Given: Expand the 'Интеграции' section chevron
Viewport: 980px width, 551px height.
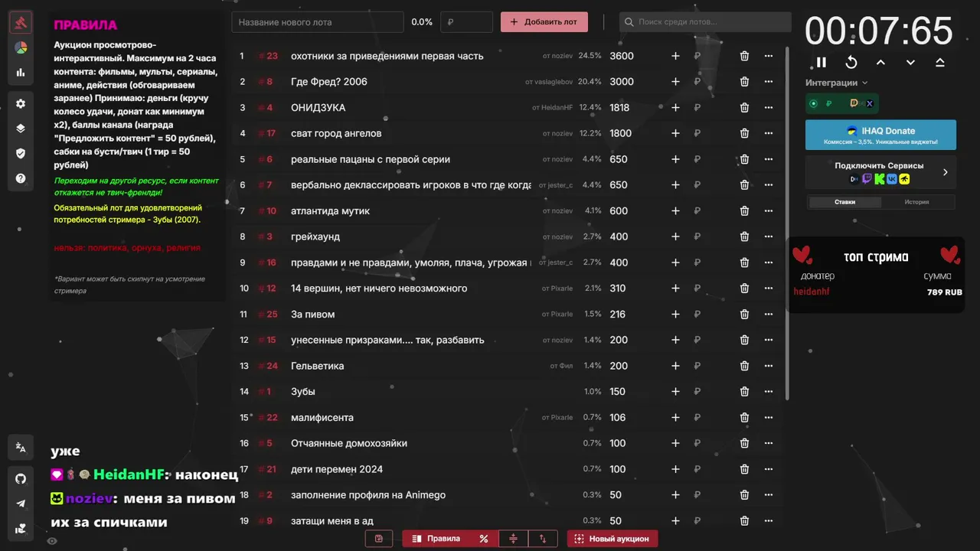Looking at the screenshot, I should click(x=865, y=83).
